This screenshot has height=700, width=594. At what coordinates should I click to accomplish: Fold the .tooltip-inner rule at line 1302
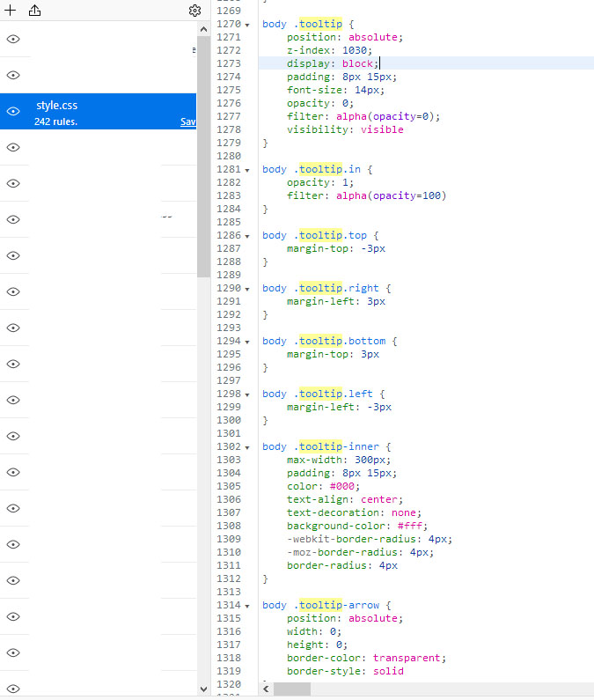point(247,447)
